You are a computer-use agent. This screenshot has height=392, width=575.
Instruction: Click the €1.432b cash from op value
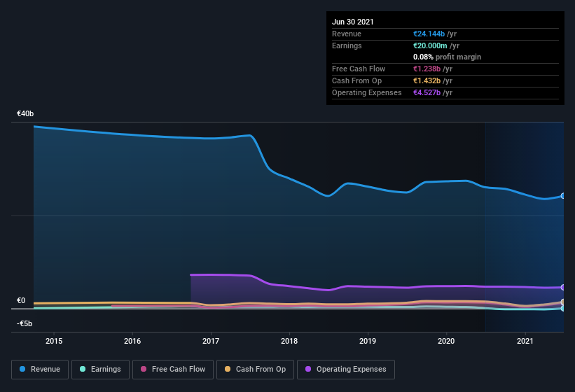[x=427, y=80]
